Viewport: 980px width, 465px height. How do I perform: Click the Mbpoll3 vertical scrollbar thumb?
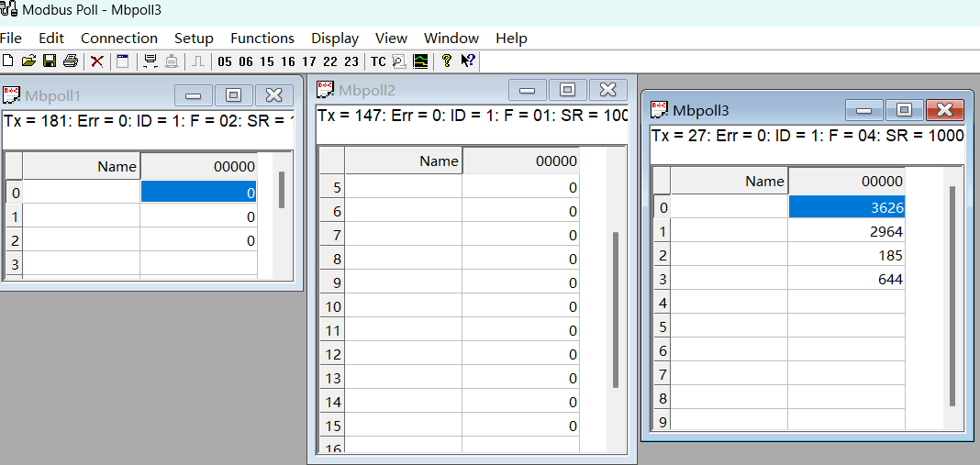952,296
